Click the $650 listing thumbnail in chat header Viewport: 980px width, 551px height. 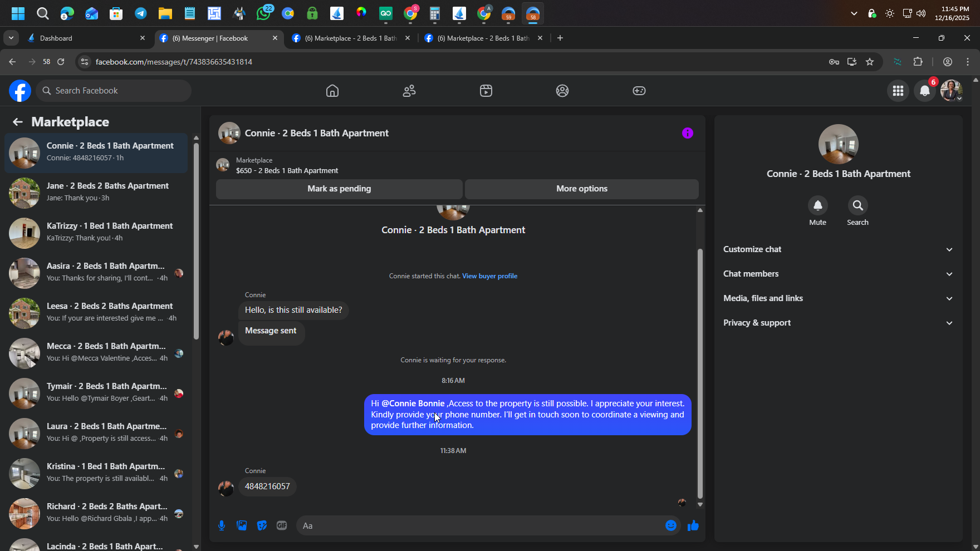(223, 165)
